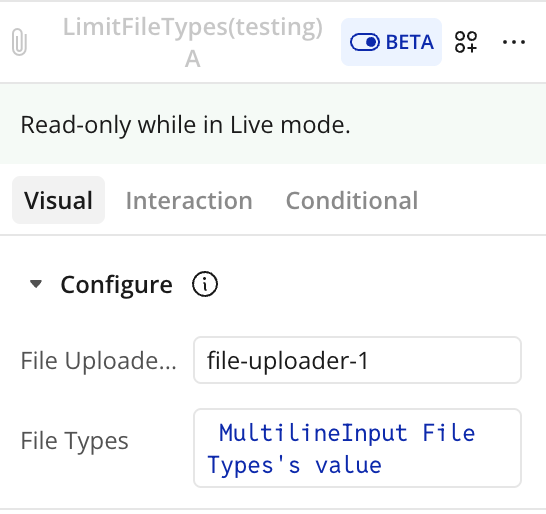Collapse the Configure section triangle

click(36, 284)
